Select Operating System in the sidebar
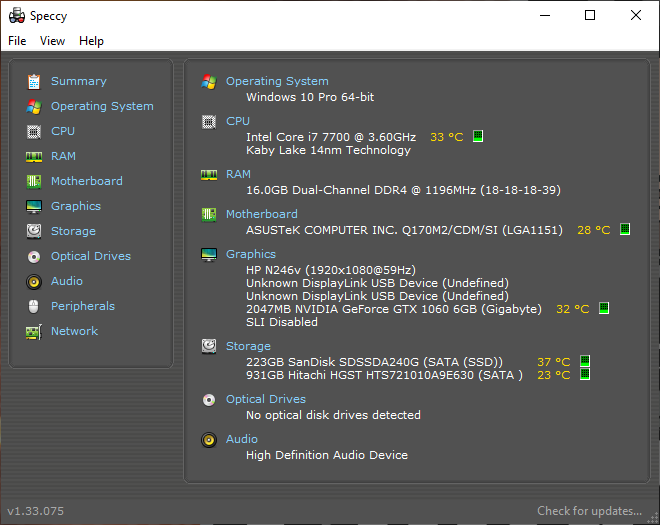The width and height of the screenshot is (660, 525). [x=102, y=106]
